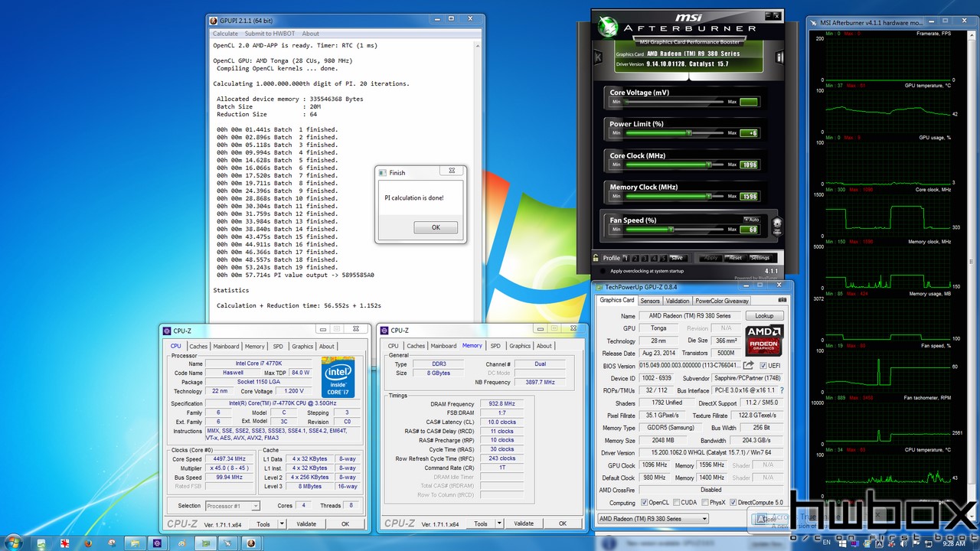Launch Firefox from the taskbar
The width and height of the screenshot is (980, 551).
click(x=87, y=543)
